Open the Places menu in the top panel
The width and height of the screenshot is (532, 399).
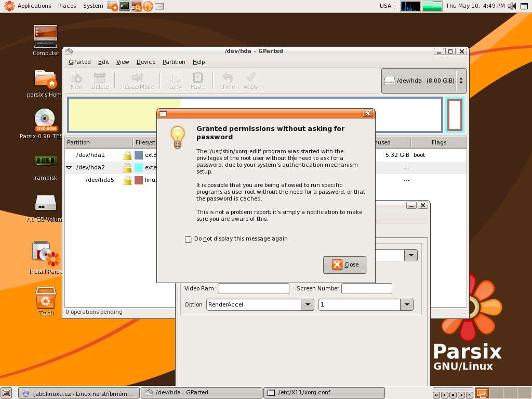67,6
